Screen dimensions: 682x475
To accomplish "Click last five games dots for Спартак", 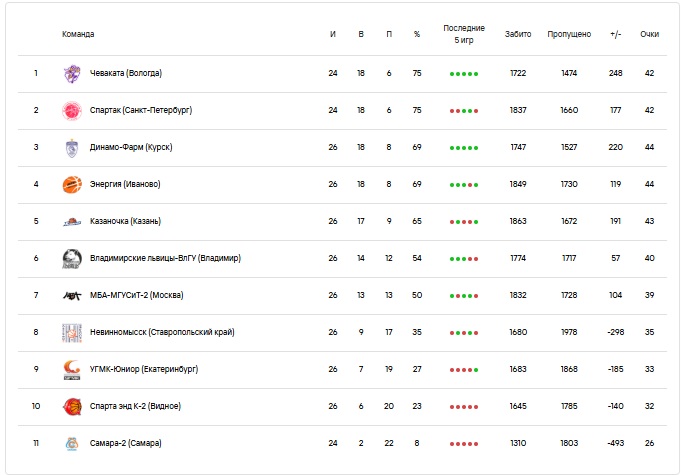I will 464,111.
